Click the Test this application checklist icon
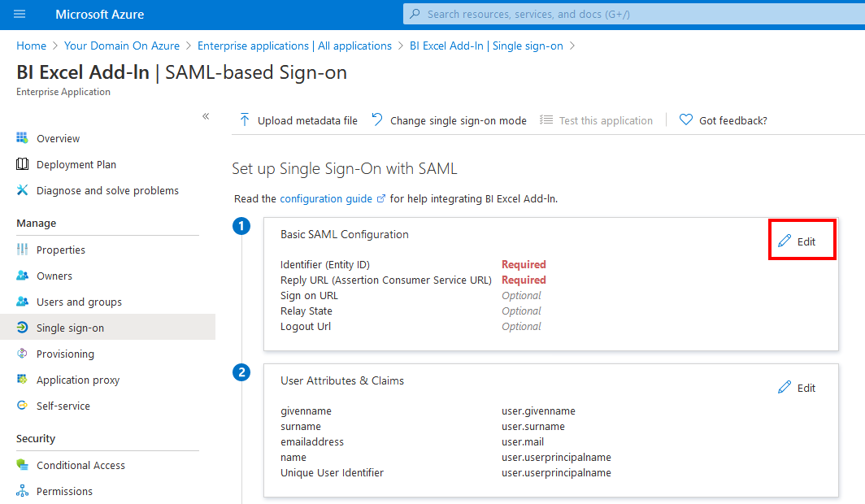Viewport: 865px width, 504px height. pos(546,119)
